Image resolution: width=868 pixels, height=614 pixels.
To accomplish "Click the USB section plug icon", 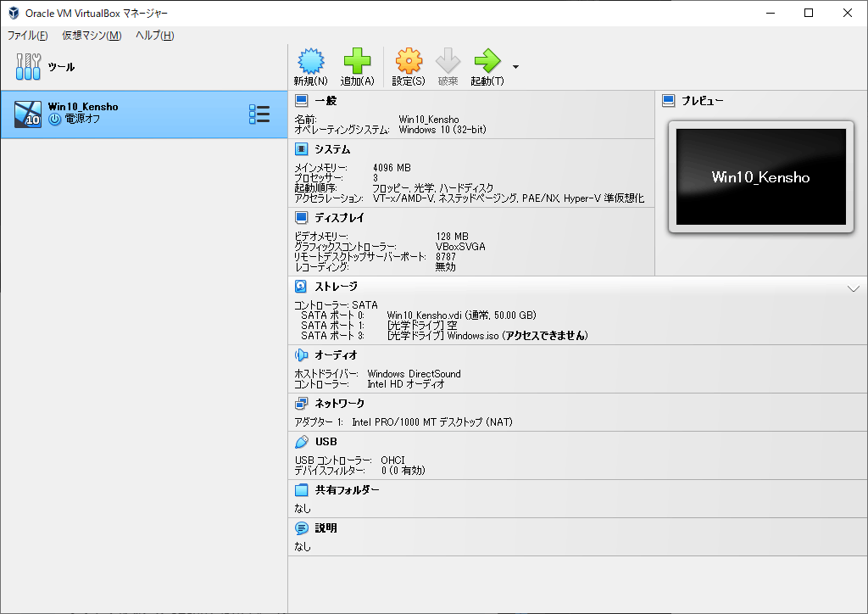I will coord(301,441).
